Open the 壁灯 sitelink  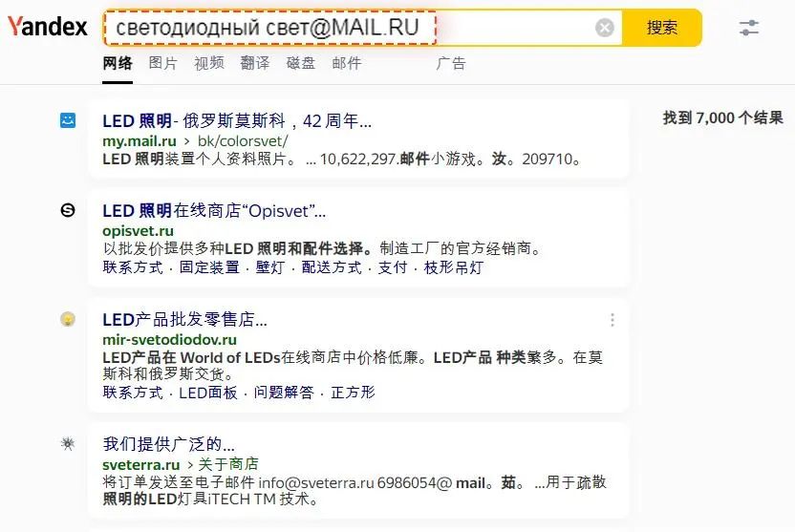click(x=270, y=267)
